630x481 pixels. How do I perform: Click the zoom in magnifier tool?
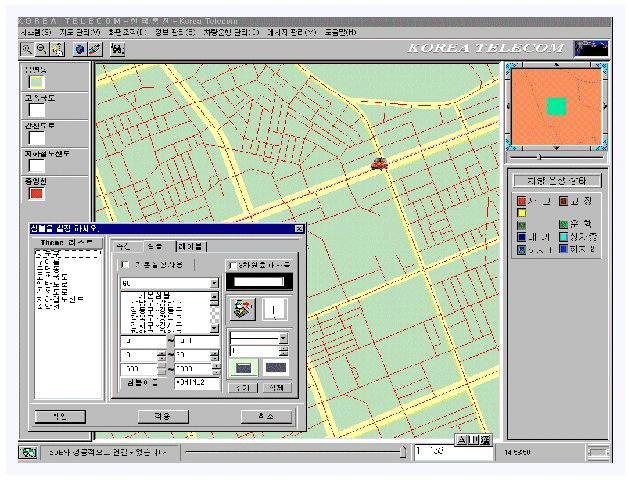click(x=27, y=49)
